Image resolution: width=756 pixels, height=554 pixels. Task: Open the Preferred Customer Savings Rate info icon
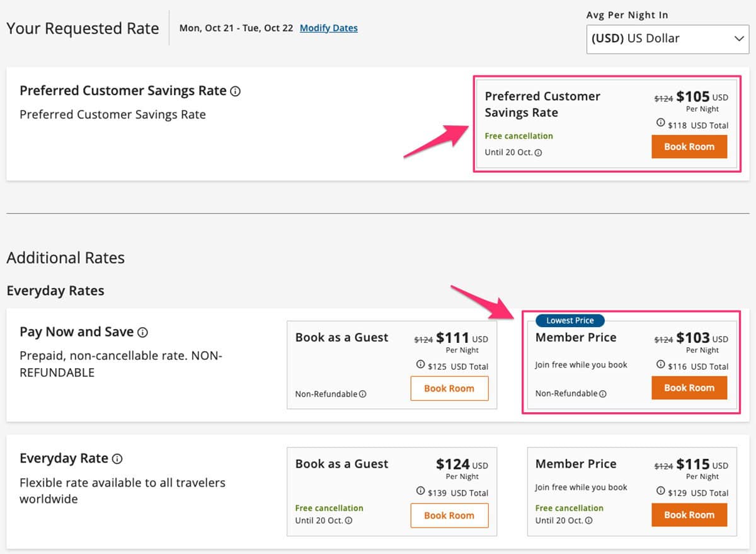tap(236, 91)
